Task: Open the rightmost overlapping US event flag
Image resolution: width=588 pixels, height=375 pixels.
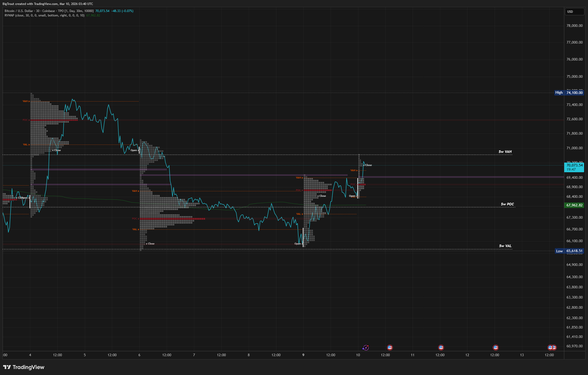Action: point(554,348)
